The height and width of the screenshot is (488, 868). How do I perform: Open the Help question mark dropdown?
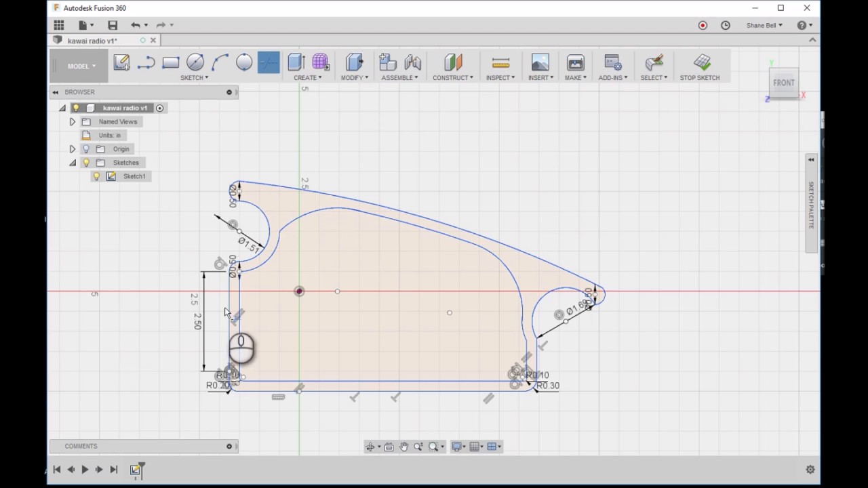click(804, 25)
